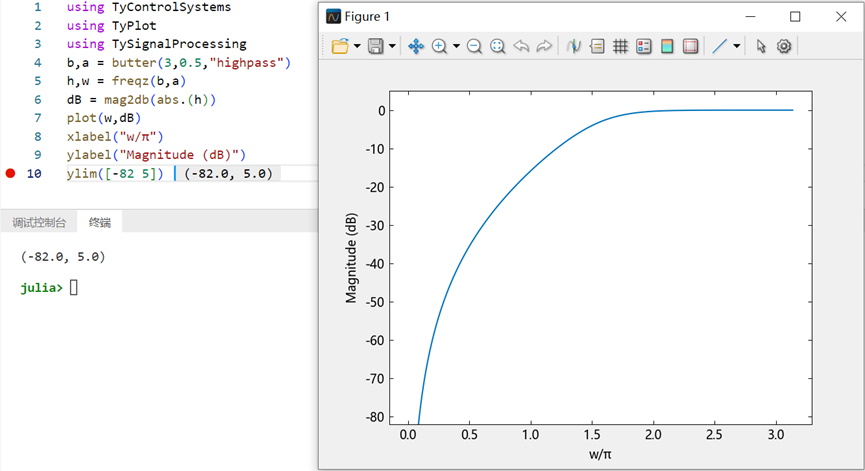
Task: Click y-axis tick label -40
Action: click(375, 264)
